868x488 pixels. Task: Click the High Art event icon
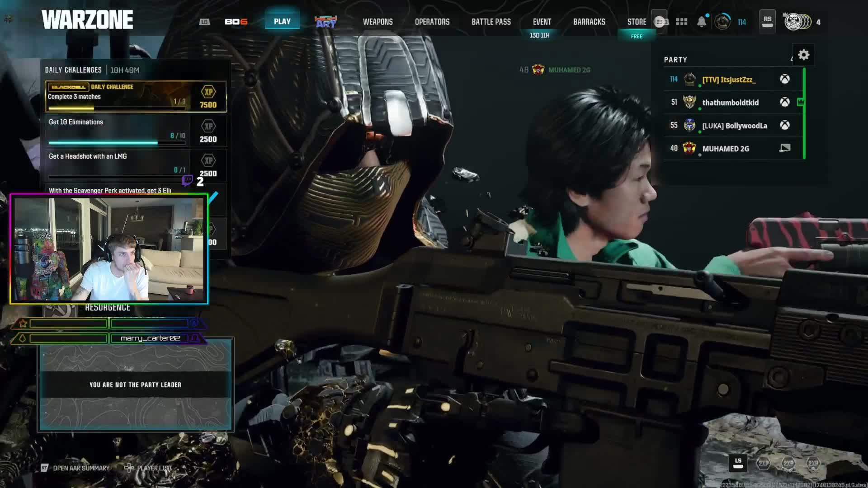tap(326, 22)
